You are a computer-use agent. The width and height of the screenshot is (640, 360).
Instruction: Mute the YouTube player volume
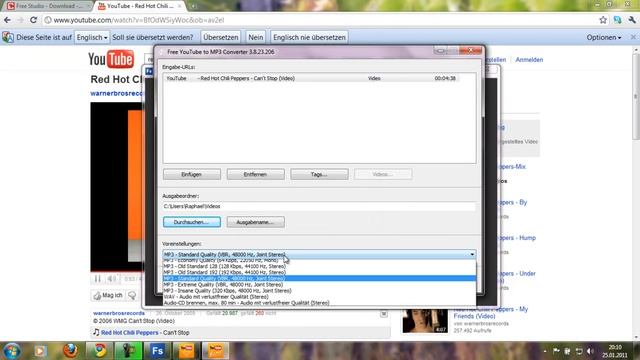click(x=111, y=279)
